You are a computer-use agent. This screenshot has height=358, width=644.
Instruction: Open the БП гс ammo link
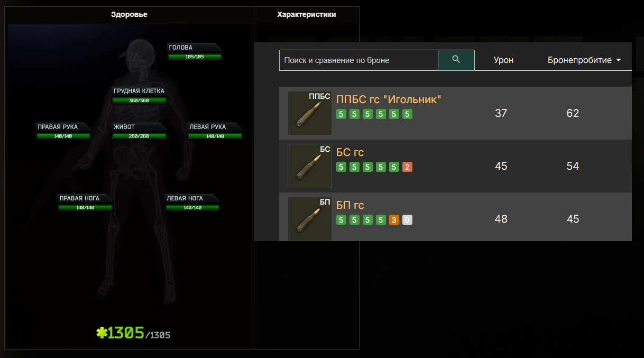(x=350, y=205)
